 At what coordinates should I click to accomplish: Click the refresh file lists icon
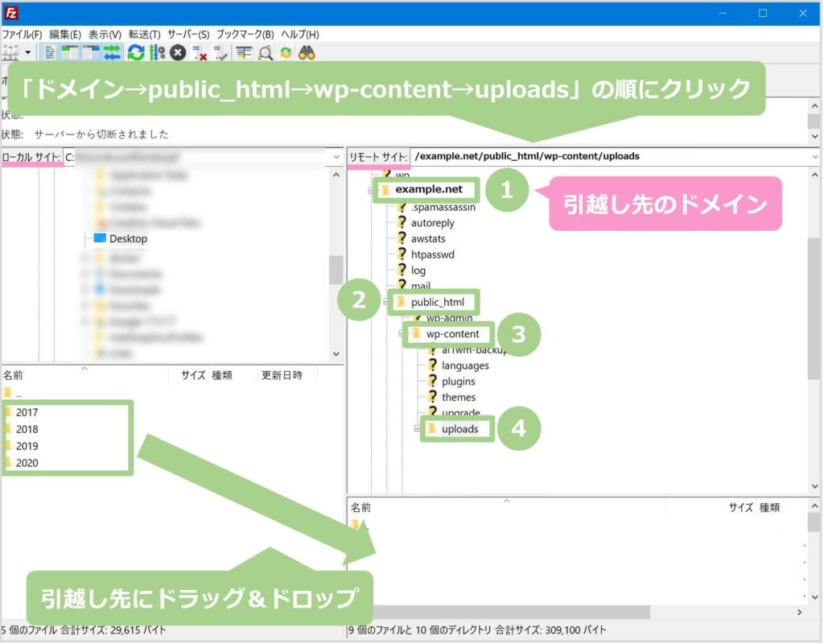tap(136, 53)
